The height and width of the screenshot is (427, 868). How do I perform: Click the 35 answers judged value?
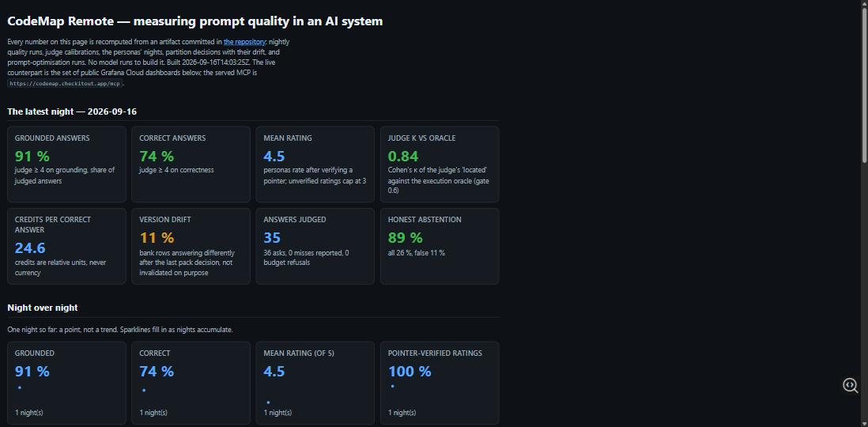(x=272, y=237)
